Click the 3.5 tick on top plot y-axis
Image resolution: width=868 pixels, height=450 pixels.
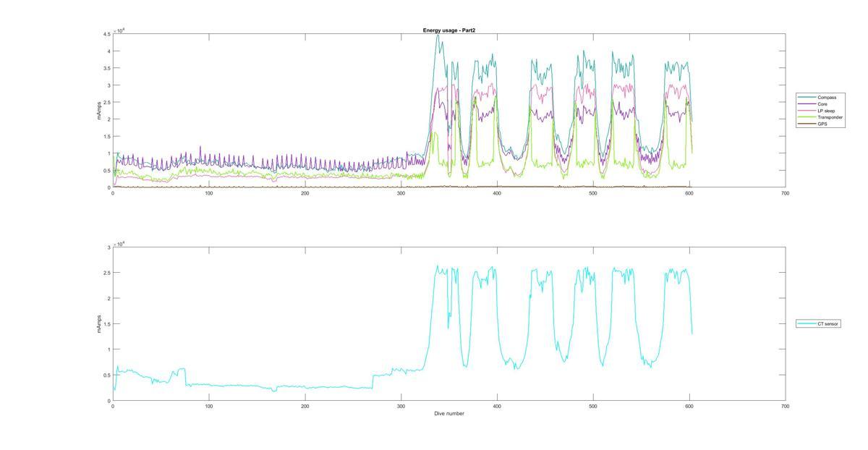pos(106,68)
